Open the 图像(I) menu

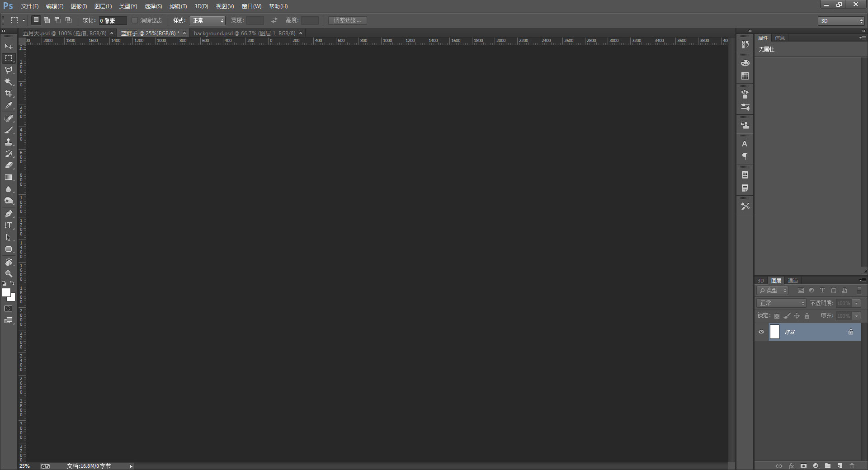tap(79, 6)
